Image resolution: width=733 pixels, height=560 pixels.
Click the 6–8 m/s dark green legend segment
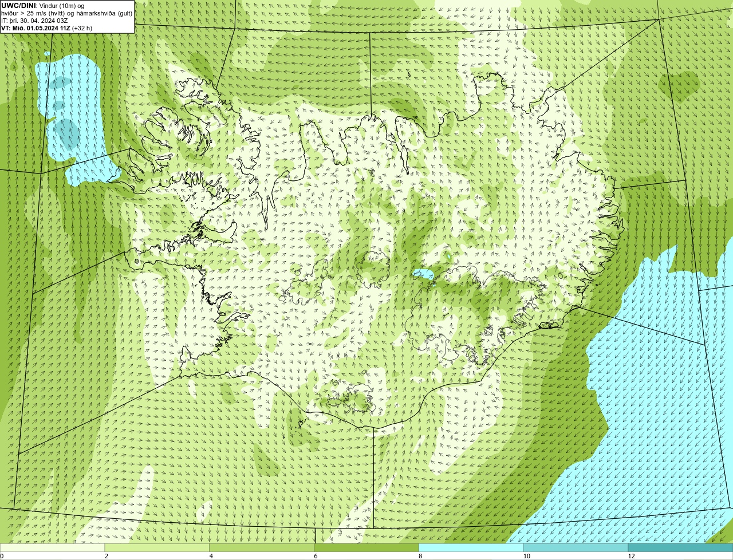tap(367, 547)
